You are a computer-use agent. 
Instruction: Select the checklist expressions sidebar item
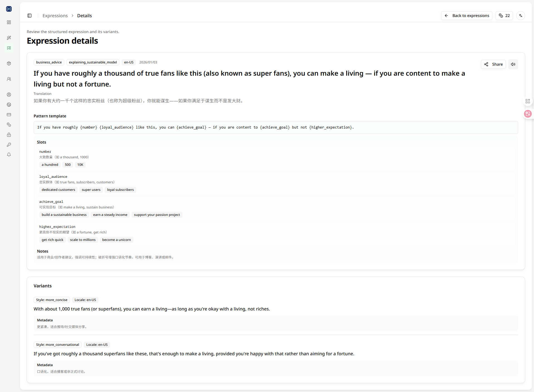point(9,48)
